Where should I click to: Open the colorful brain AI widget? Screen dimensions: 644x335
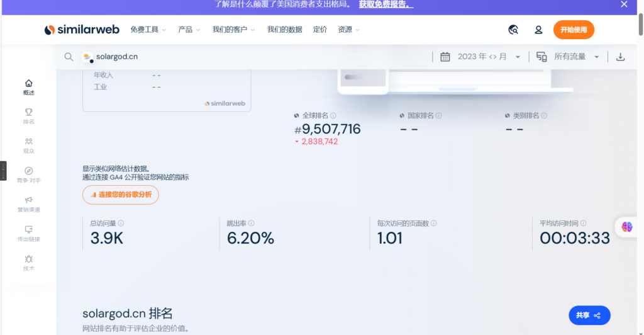click(627, 227)
